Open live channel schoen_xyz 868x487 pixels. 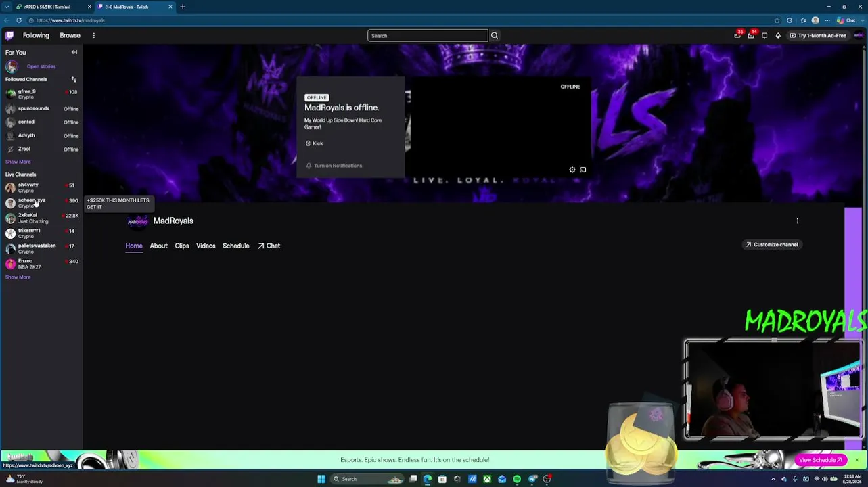pos(41,203)
